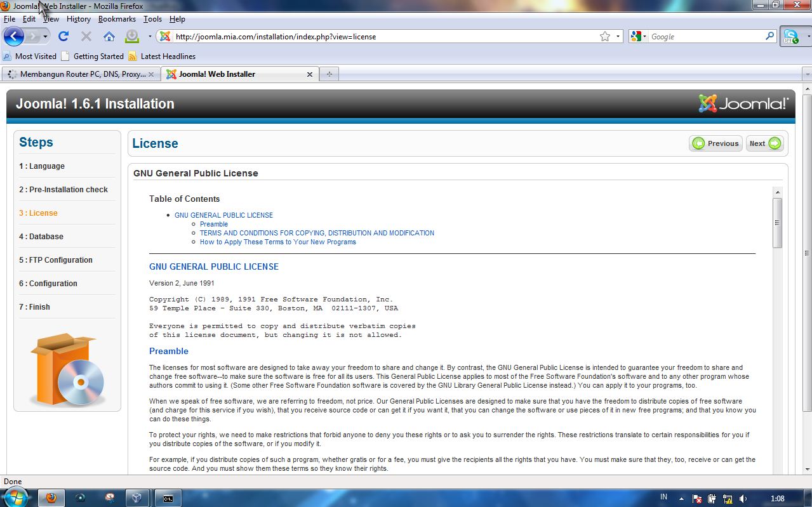
Task: Expand the address bar history dropdown
Action: point(618,37)
